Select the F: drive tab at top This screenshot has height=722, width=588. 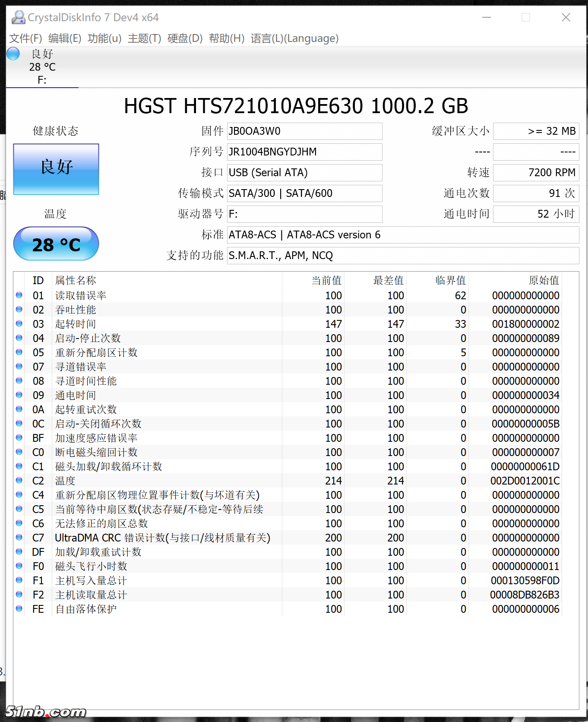coord(42,67)
